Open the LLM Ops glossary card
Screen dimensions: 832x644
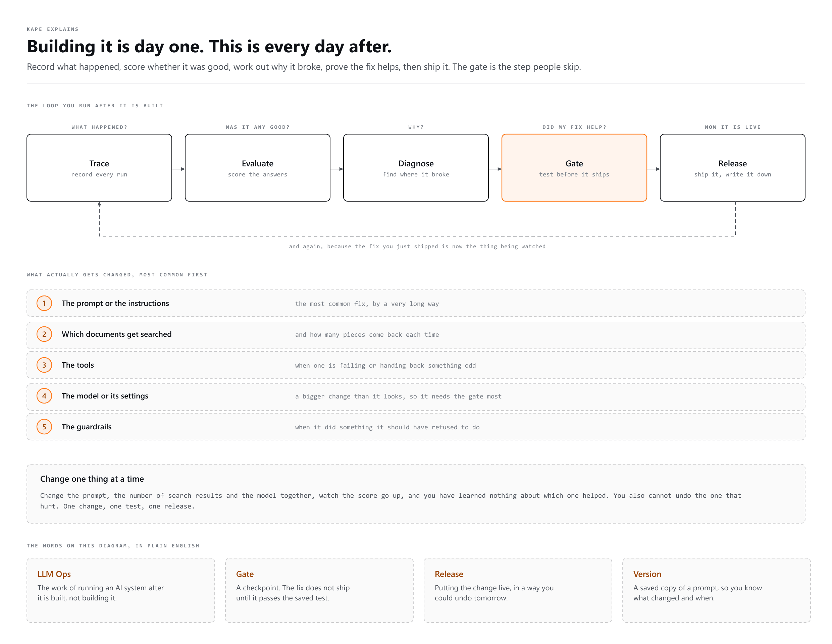121,590
